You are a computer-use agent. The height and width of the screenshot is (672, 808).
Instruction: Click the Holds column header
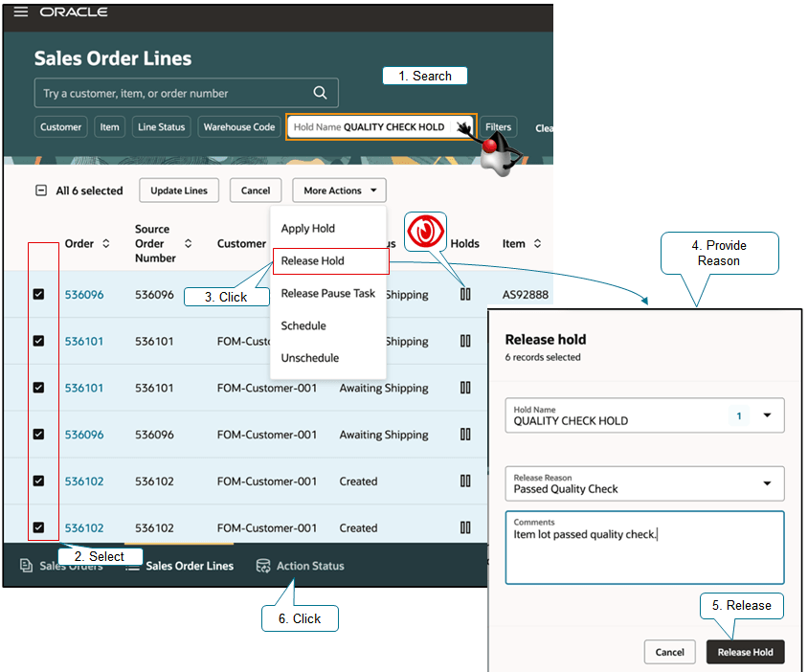click(465, 243)
